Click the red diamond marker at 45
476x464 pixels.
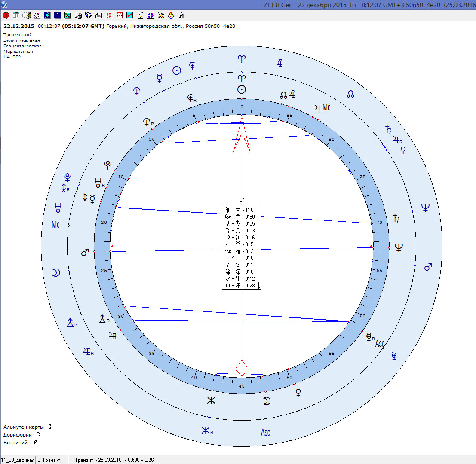click(x=242, y=368)
